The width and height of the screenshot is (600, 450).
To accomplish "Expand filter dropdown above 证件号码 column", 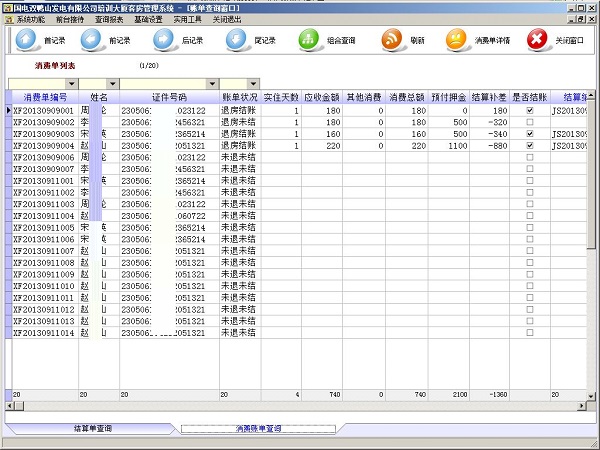I will click(212, 84).
